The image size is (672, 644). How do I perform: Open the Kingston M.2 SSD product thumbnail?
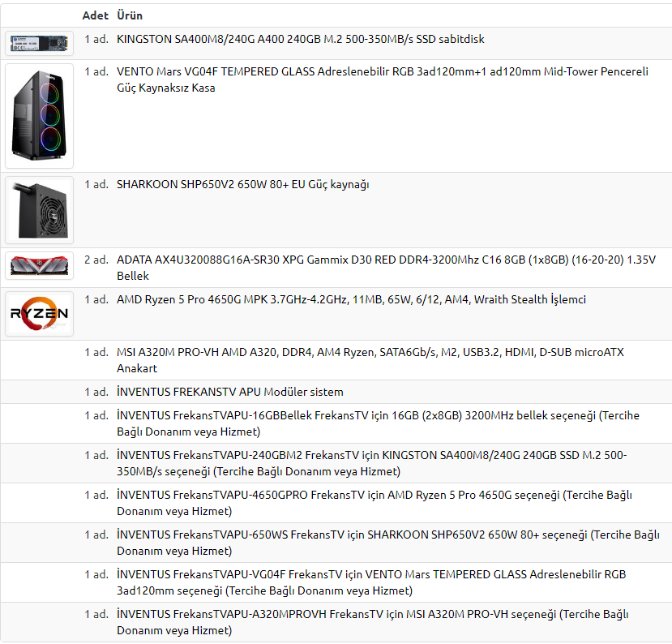pos(39,43)
